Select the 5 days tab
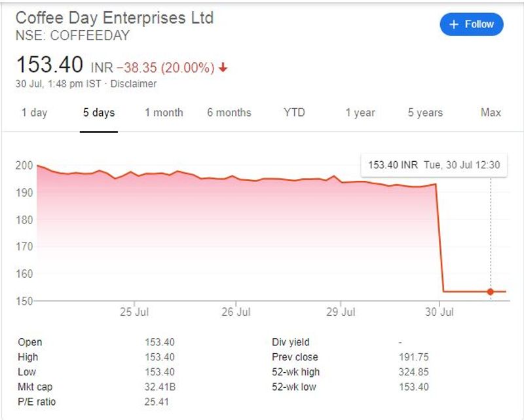Image resolution: width=524 pixels, height=420 pixels. [x=99, y=113]
